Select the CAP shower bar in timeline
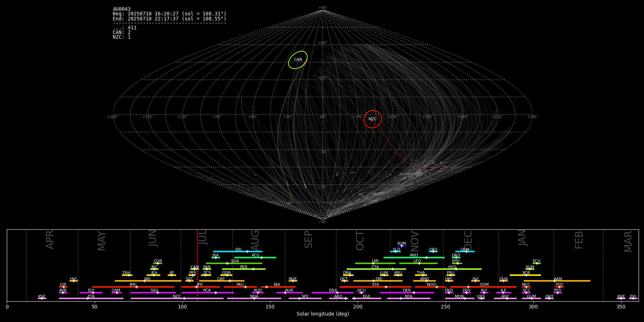 (x=222, y=281)
